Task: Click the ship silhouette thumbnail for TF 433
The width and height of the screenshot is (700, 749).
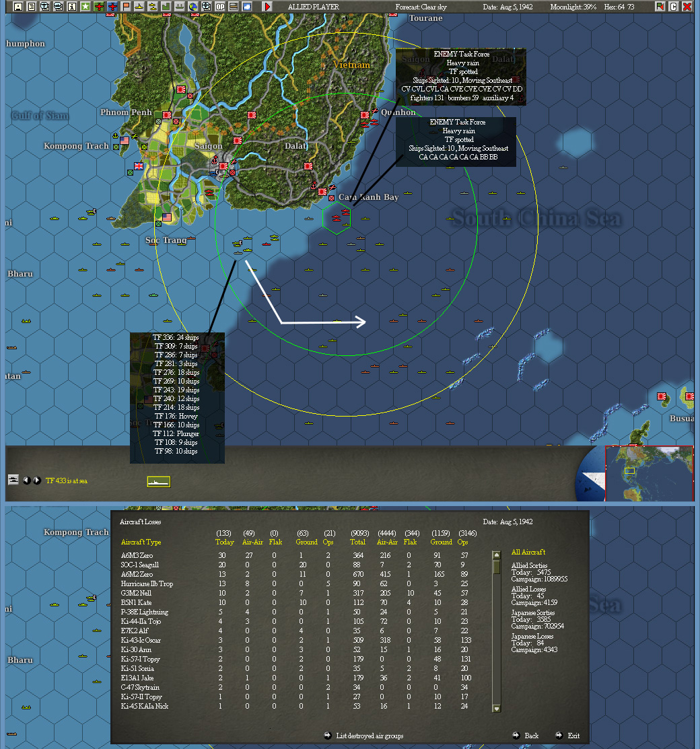Action: coord(158,482)
